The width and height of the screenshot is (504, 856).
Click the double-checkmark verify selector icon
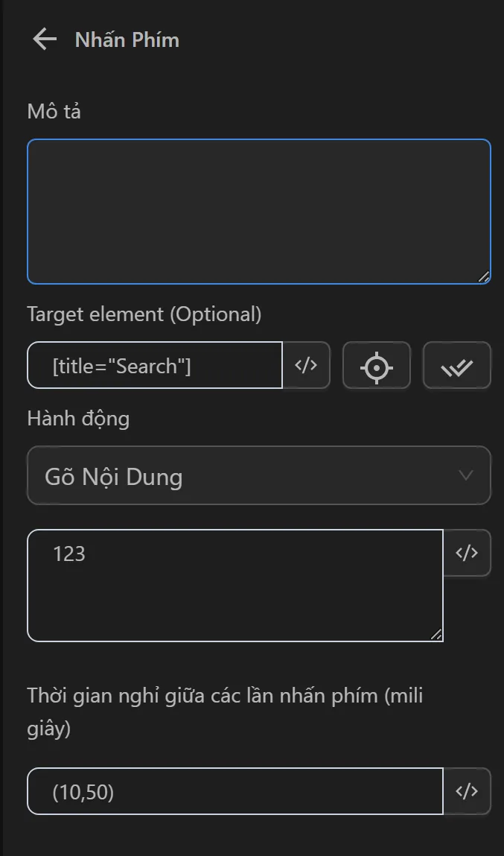click(456, 367)
